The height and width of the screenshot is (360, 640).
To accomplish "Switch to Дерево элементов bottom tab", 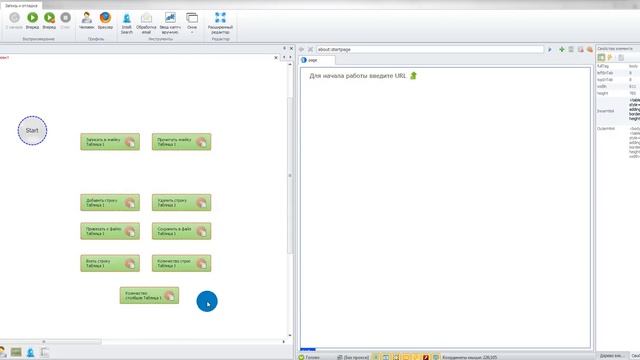I will click(611, 356).
